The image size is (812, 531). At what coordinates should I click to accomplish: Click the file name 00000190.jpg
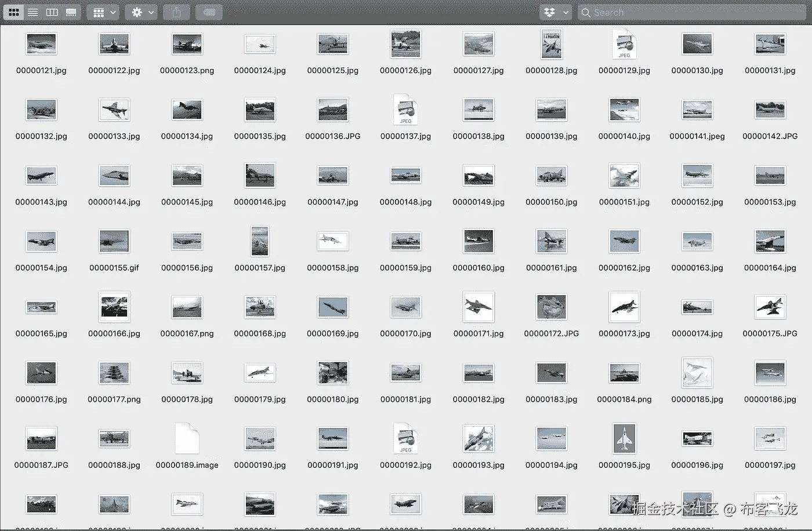[260, 465]
